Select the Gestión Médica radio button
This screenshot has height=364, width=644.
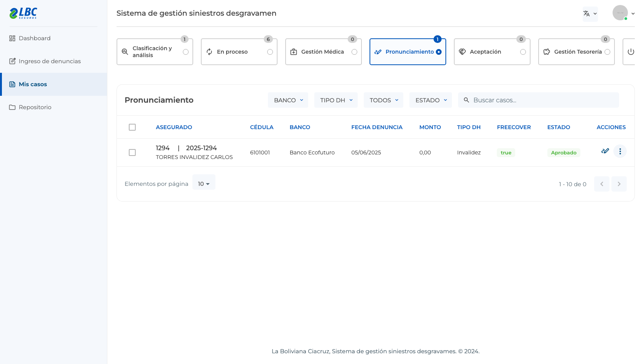click(x=354, y=52)
